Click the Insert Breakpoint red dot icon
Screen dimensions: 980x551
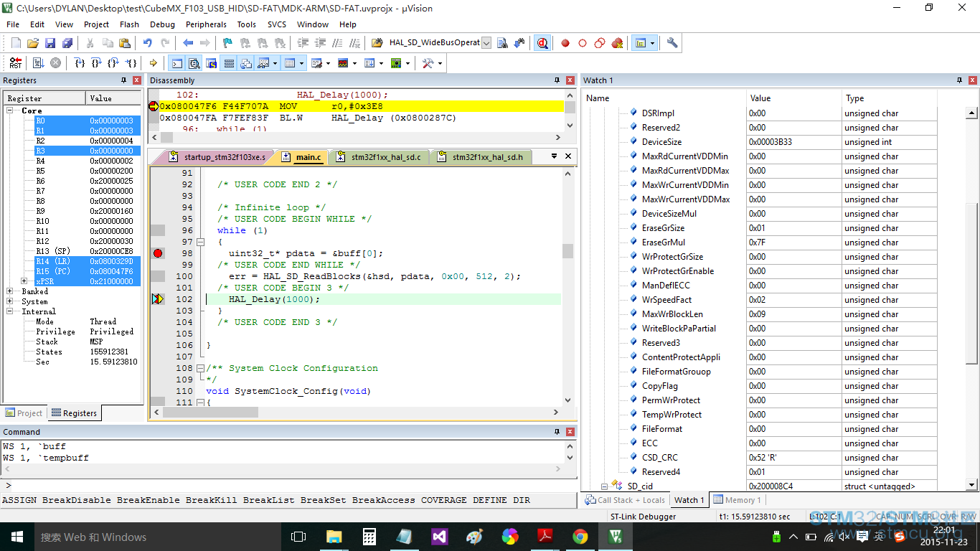click(565, 43)
